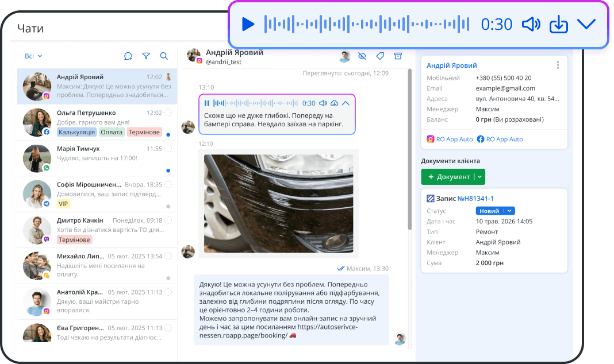Open the car bumper photo
Screen dimensions: 614x364
pos(278,203)
